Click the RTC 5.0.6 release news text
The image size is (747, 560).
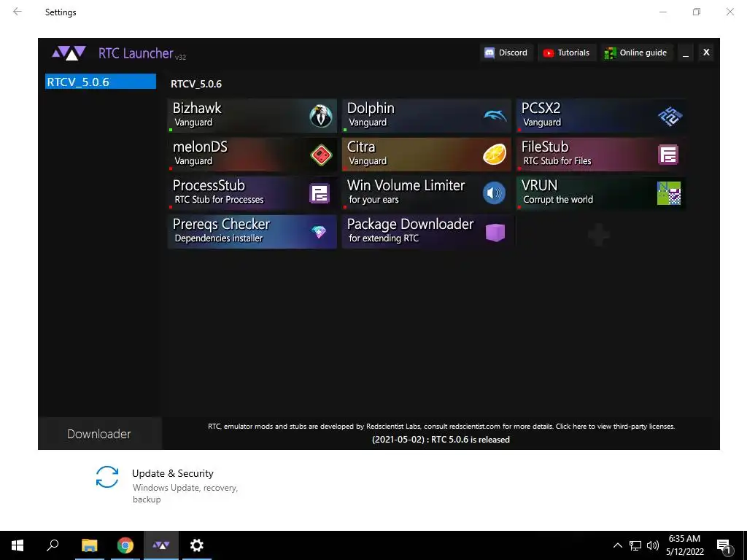(x=441, y=440)
